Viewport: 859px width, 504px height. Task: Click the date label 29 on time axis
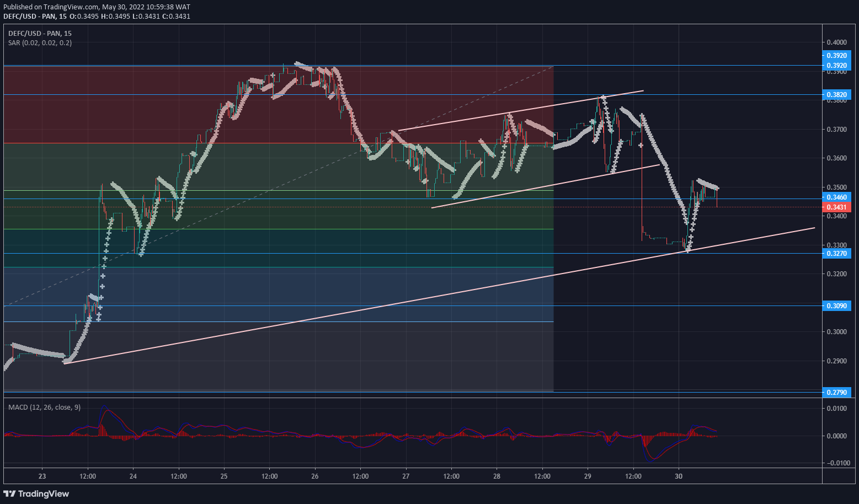pyautogui.click(x=588, y=476)
